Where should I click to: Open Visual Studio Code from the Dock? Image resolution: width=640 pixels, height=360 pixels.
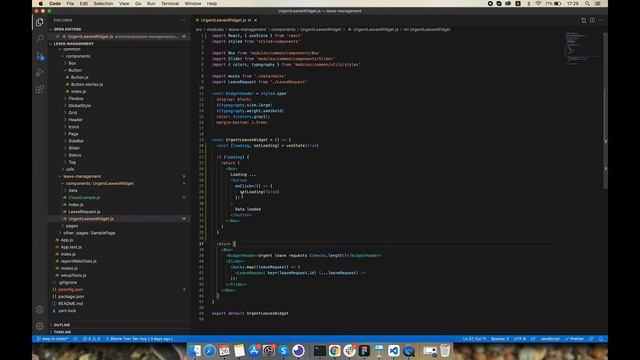click(393, 351)
